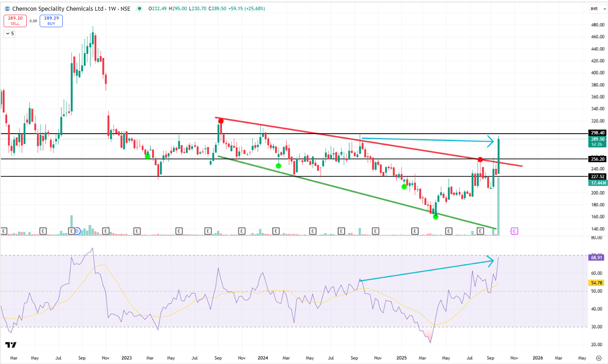Click 420.00 on the price scale
This screenshot has width=608, height=364.
coord(597,61)
